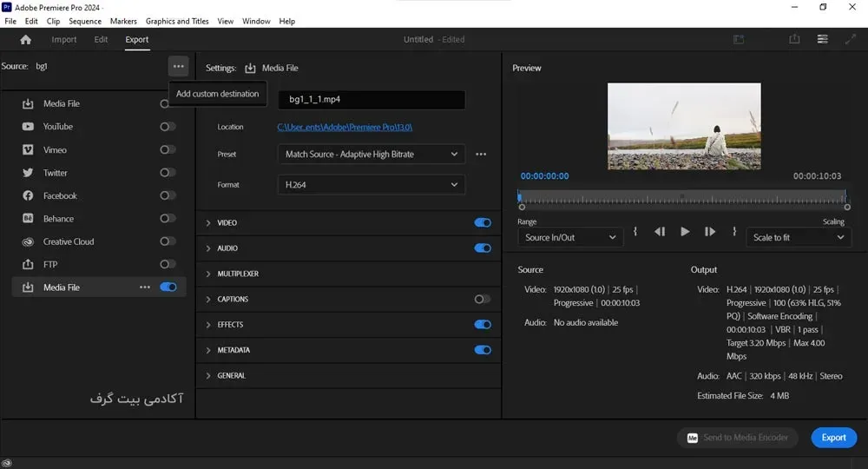Viewport: 868px width, 469px height.
Task: Turn off the AUDIO export toggle
Action: pyautogui.click(x=482, y=248)
